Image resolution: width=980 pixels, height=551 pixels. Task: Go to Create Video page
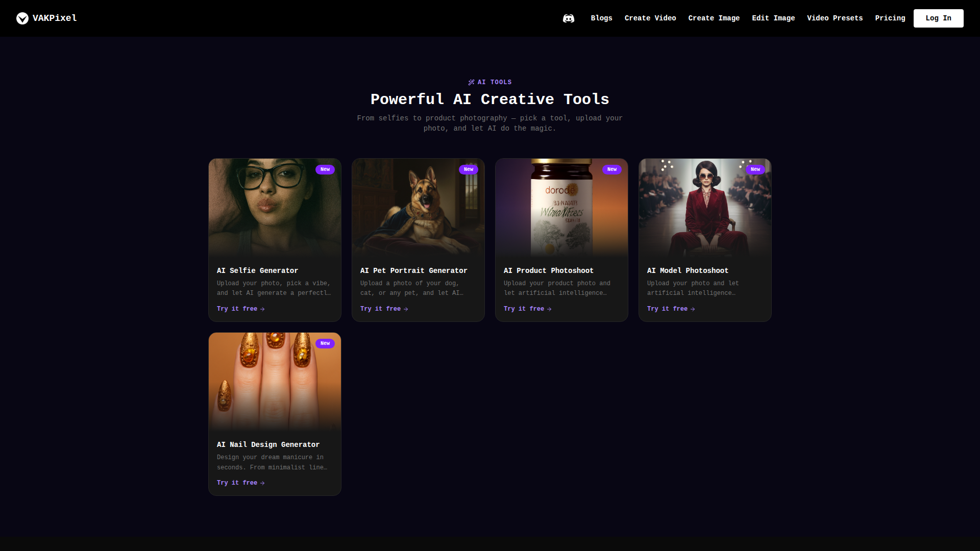pos(650,18)
